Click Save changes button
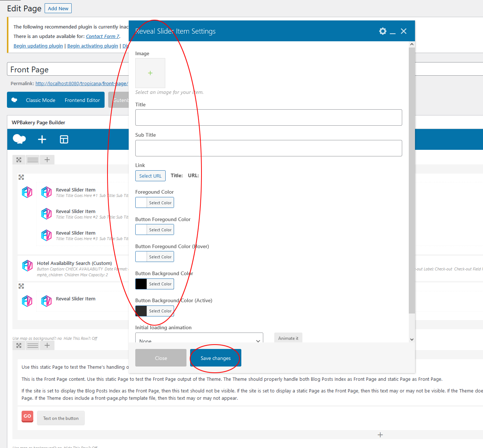This screenshot has width=483, height=448. [x=215, y=358]
